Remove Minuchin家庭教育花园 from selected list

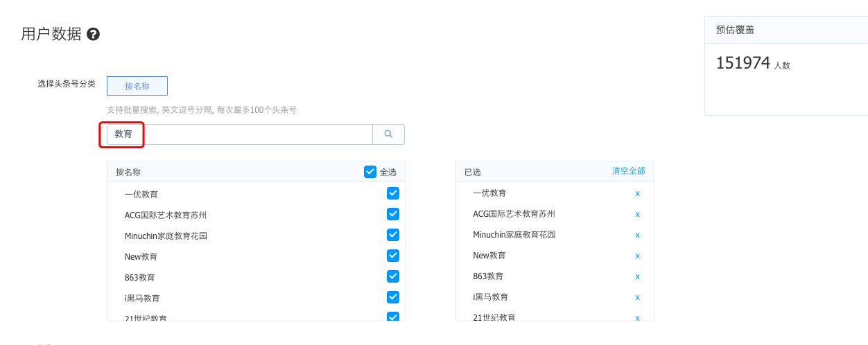pos(637,235)
